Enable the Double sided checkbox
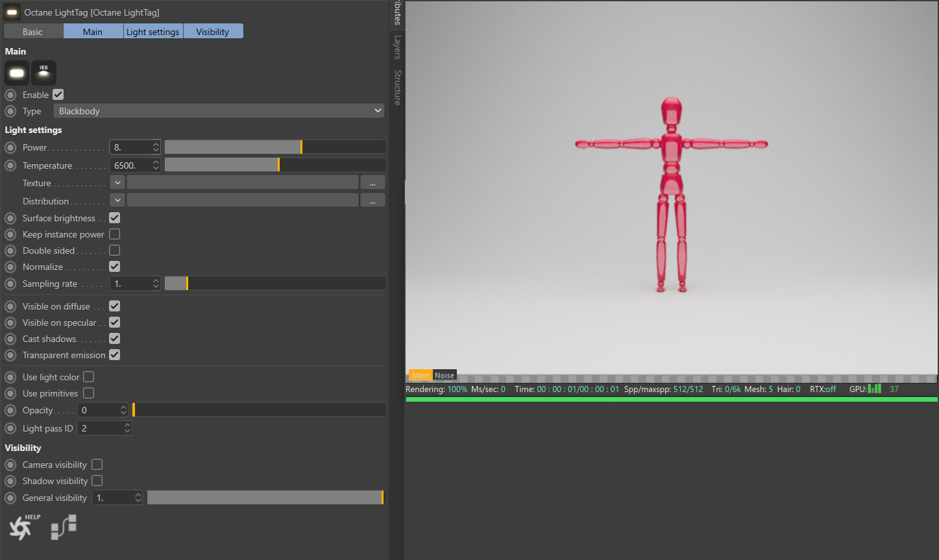Screen dimensions: 939x560 [115, 250]
